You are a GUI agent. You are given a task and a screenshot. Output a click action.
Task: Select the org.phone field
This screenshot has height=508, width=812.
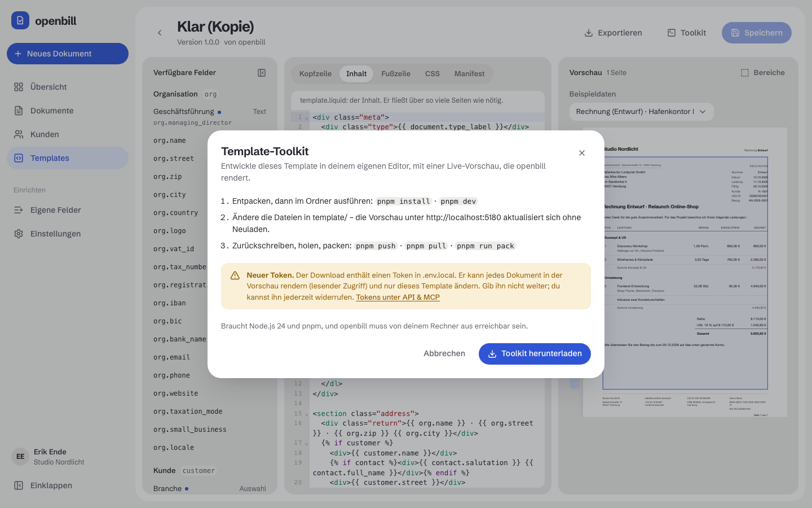click(171, 375)
